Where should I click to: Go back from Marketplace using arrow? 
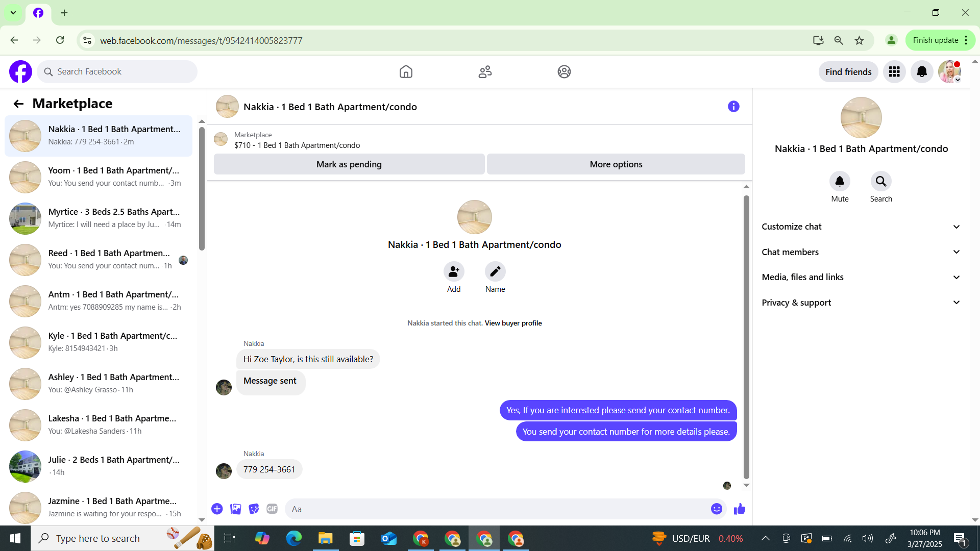[x=18, y=104]
